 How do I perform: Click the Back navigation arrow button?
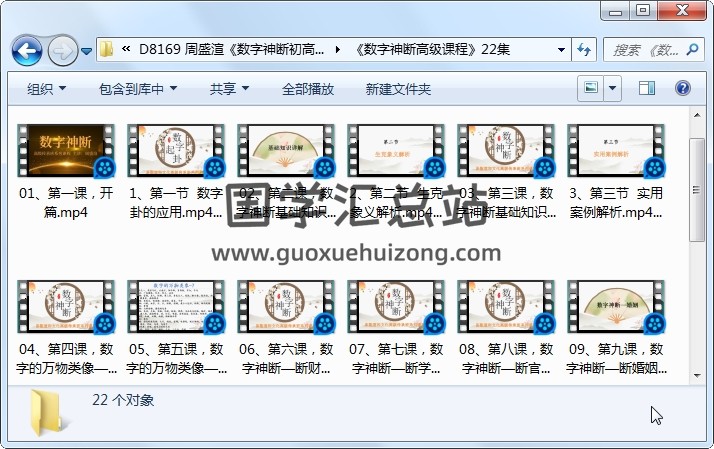click(x=26, y=50)
